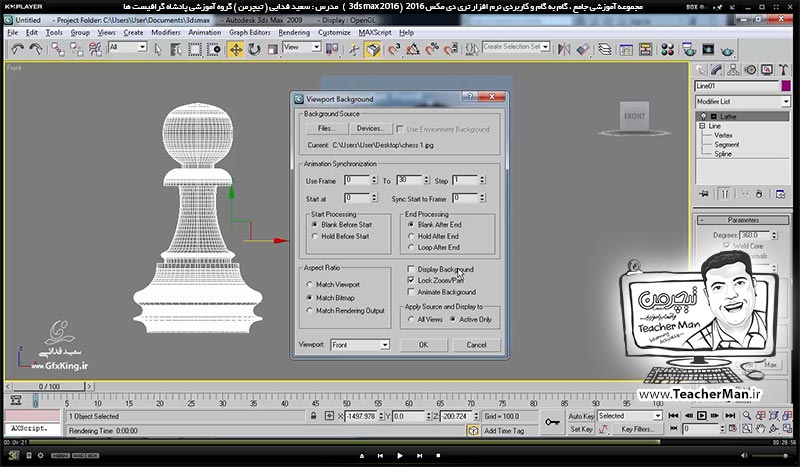Click the Select and Manipulate icon
Screen dimensions: 800x467
[354, 49]
